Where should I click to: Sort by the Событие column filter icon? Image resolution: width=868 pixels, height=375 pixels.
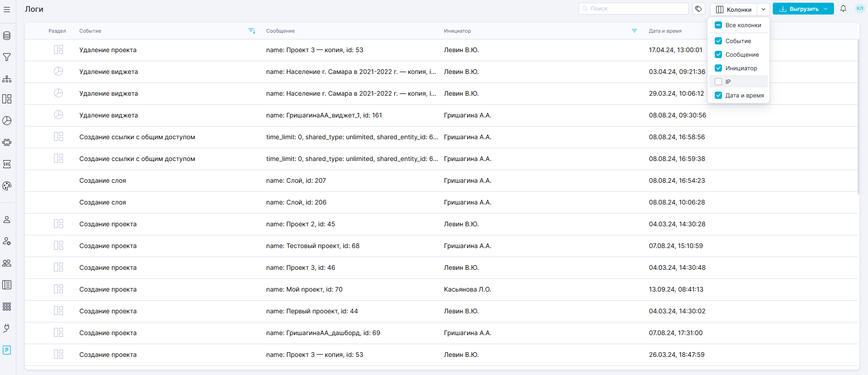[252, 31]
